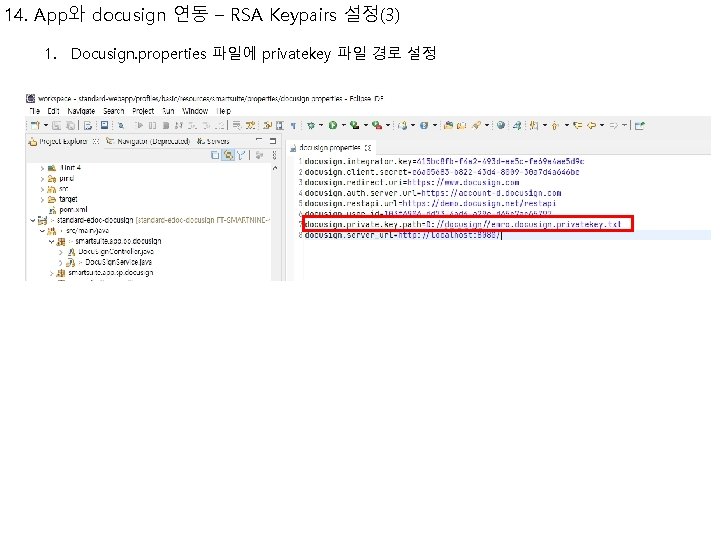
Task: Click the Coverage run toolbar icon
Action: [354, 125]
